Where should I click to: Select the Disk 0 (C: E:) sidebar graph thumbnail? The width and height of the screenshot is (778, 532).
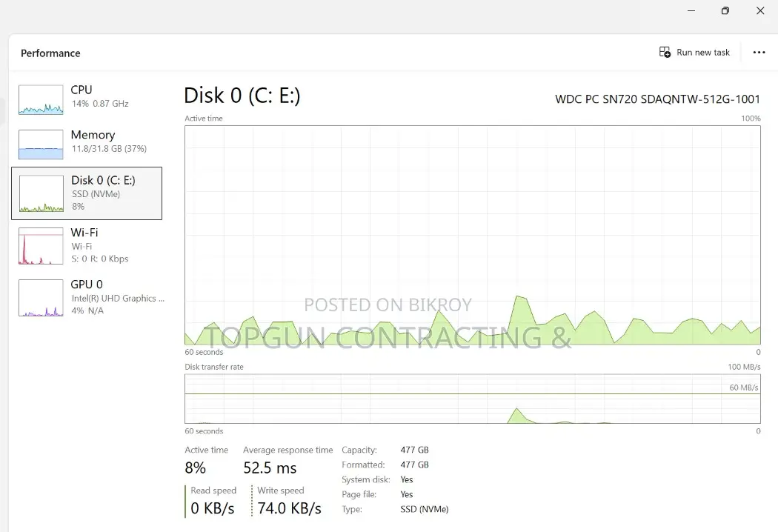[41, 193]
